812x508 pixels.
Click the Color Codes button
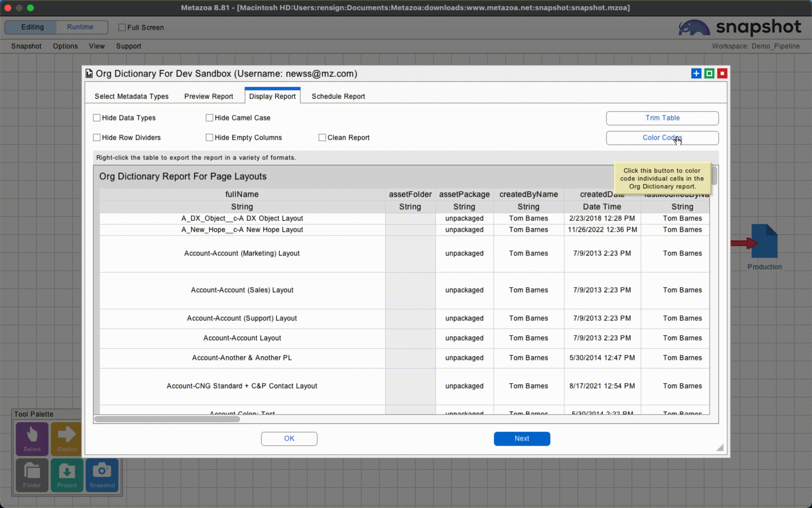(x=662, y=138)
